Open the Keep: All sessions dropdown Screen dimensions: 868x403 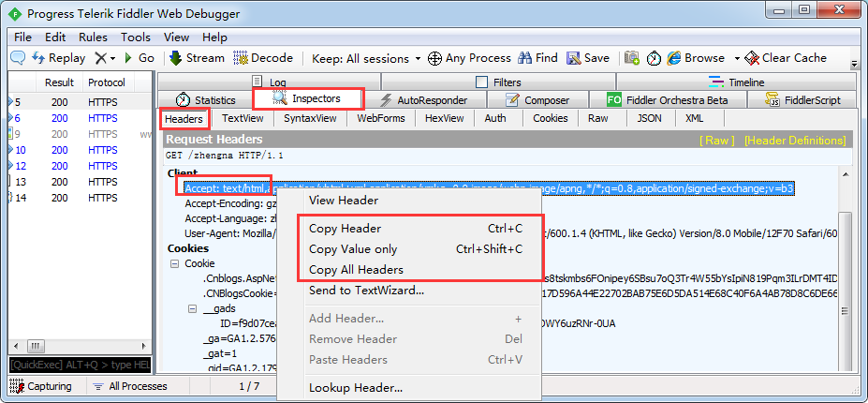[366, 58]
